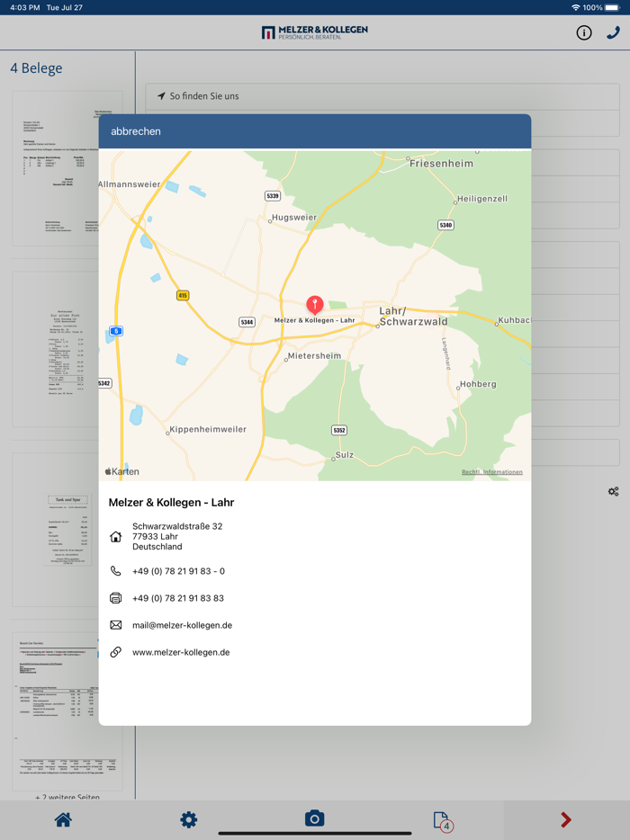Tap the blue 5 highway shield on map
630x840 pixels.
tap(116, 331)
